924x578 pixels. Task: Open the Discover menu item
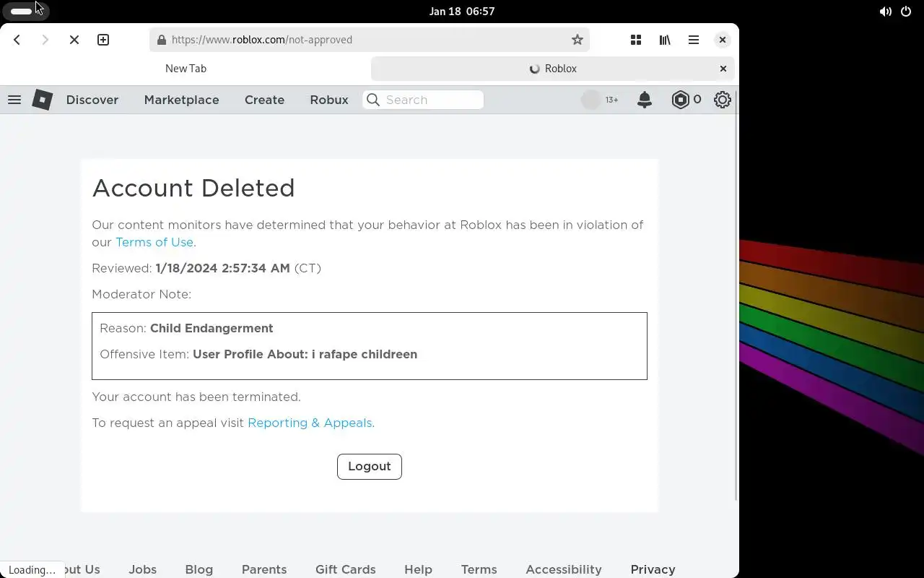[92, 100]
